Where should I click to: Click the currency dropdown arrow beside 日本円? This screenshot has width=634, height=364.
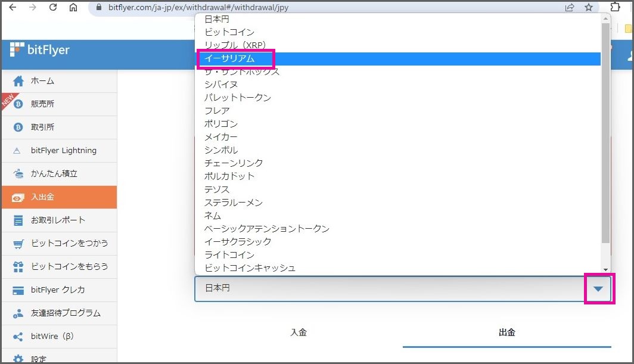tap(598, 289)
